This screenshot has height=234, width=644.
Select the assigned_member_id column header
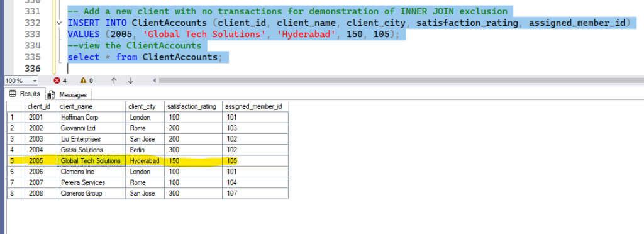click(x=255, y=106)
